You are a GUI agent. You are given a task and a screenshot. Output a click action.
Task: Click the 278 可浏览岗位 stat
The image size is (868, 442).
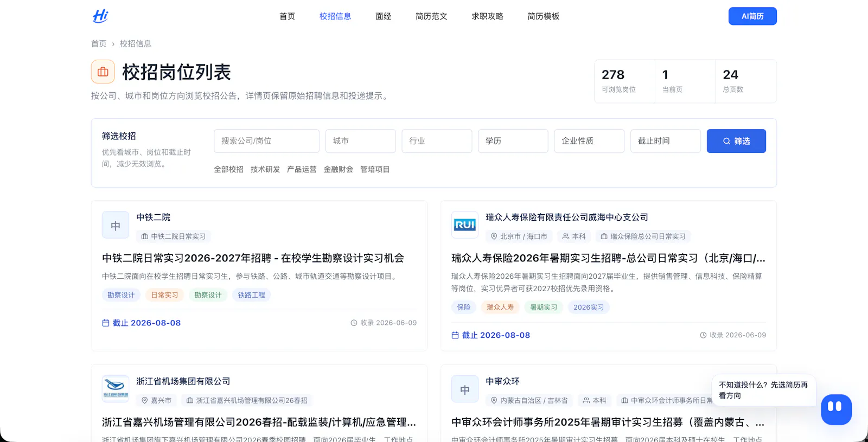pos(624,81)
